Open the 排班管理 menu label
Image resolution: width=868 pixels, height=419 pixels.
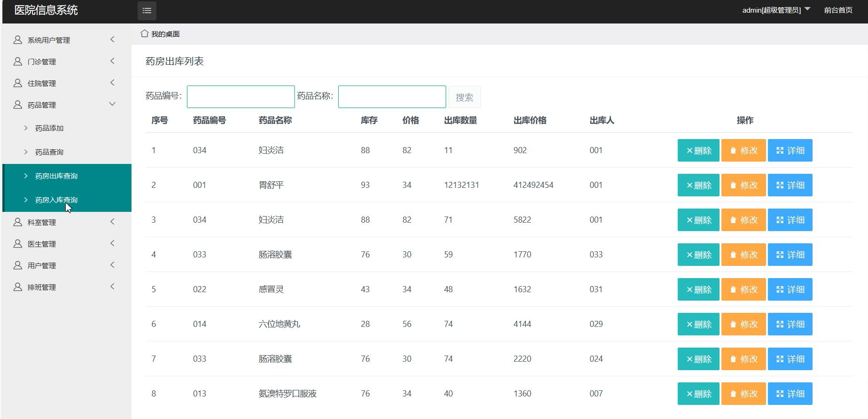pos(42,287)
